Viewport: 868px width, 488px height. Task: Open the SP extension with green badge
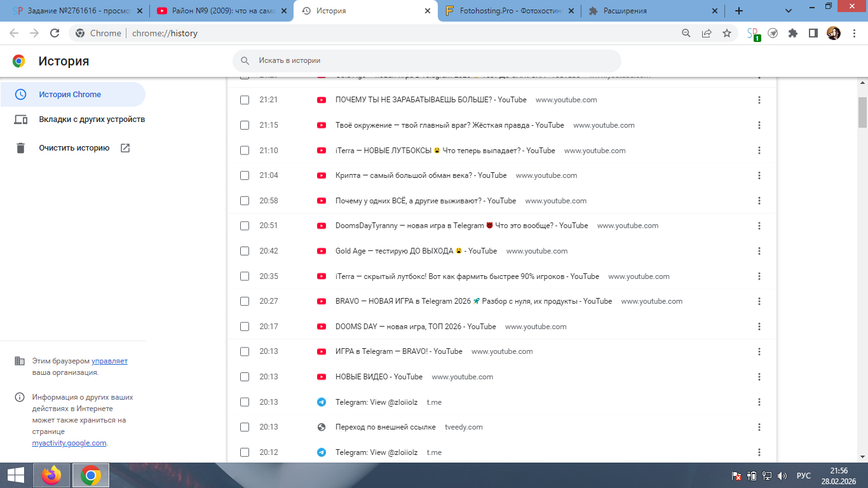754,34
